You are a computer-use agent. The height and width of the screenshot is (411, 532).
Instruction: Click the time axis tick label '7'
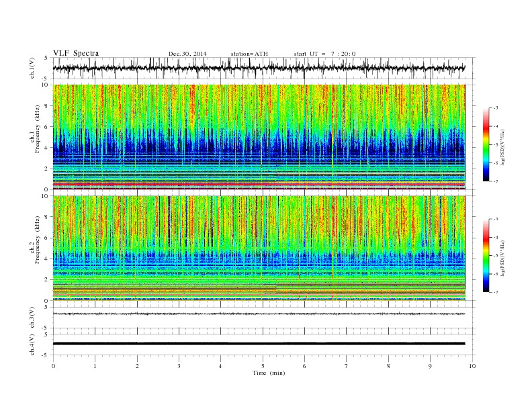click(x=347, y=366)
